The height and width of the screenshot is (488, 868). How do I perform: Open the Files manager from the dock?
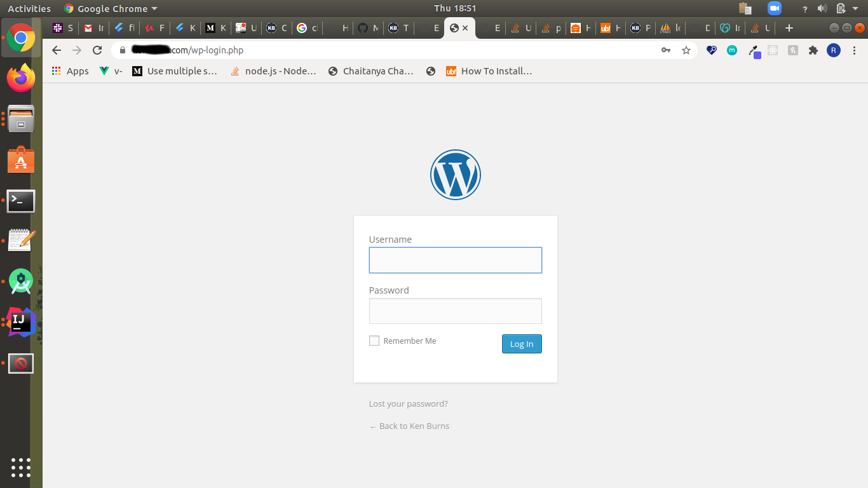point(21,119)
